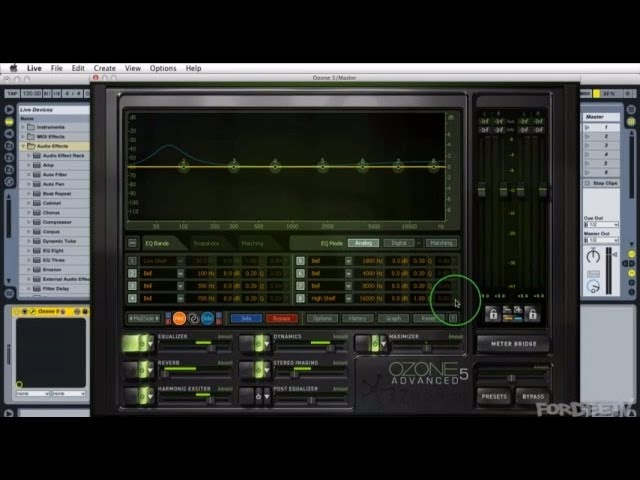Toggle EQ band 2 enable button
Viewport: 640px width, 480px height.
[x=132, y=273]
